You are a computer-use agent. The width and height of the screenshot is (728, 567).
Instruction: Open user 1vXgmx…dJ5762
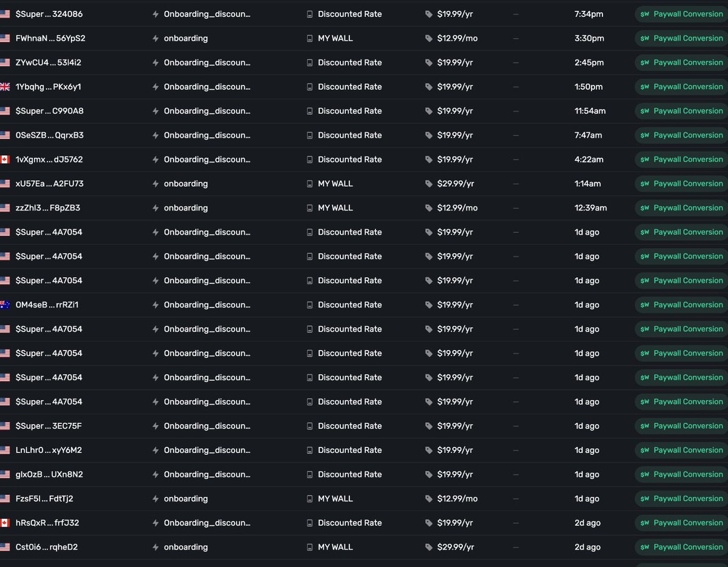(49, 159)
